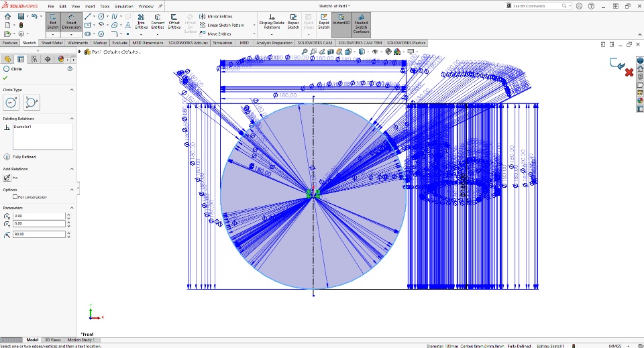This screenshot has height=348, width=644.
Task: Select the Perimeter Circle type
Action: (x=32, y=102)
